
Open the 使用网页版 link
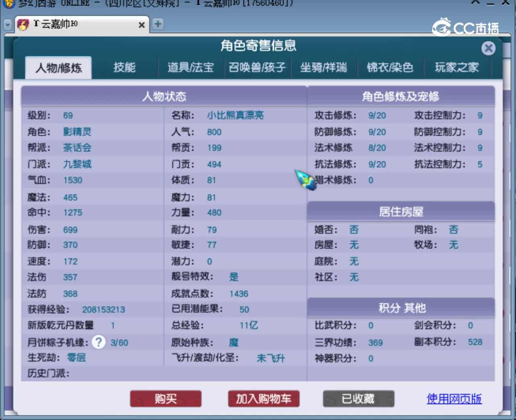tap(454, 399)
